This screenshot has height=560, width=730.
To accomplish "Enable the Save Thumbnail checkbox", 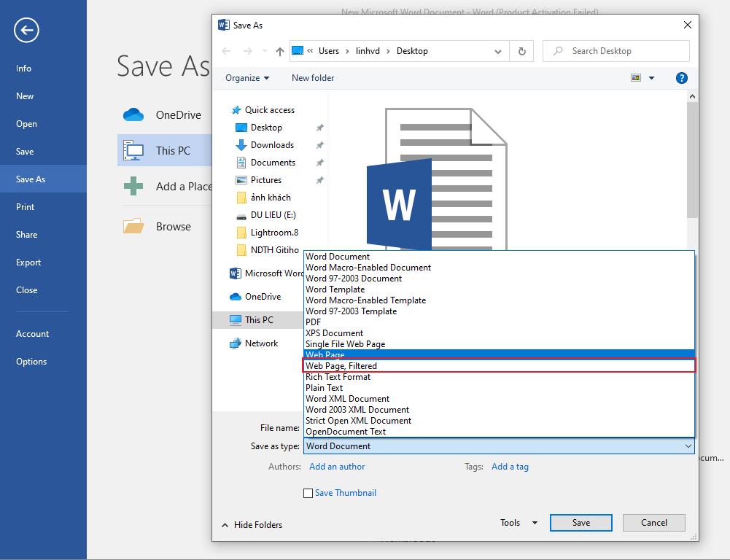I will tap(308, 493).
